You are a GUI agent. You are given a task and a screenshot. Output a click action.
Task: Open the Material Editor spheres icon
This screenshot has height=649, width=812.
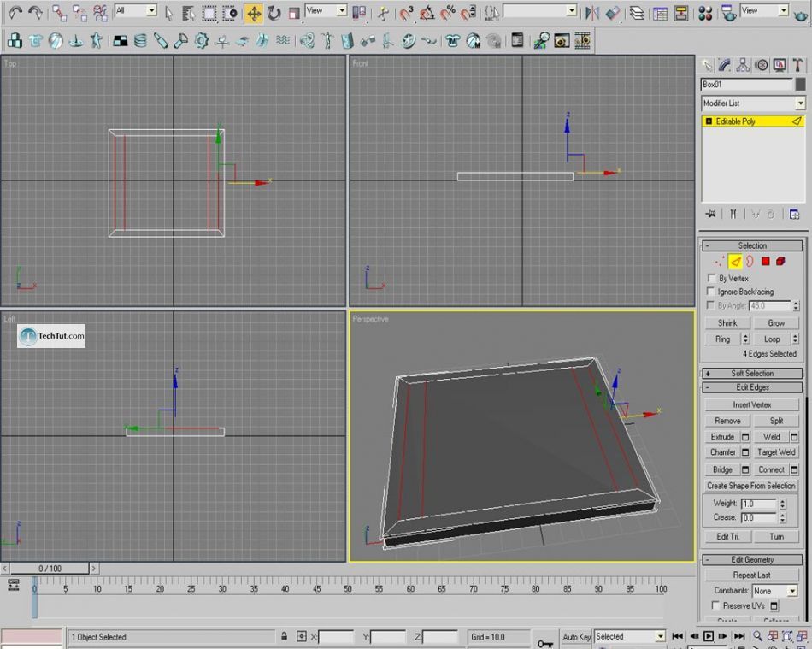[705, 13]
